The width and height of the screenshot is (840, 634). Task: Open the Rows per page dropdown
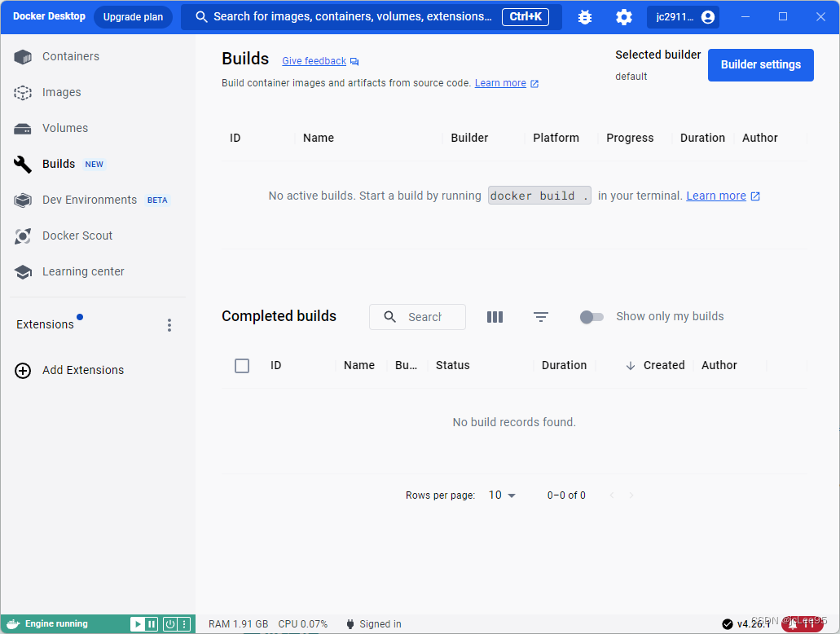[502, 495]
